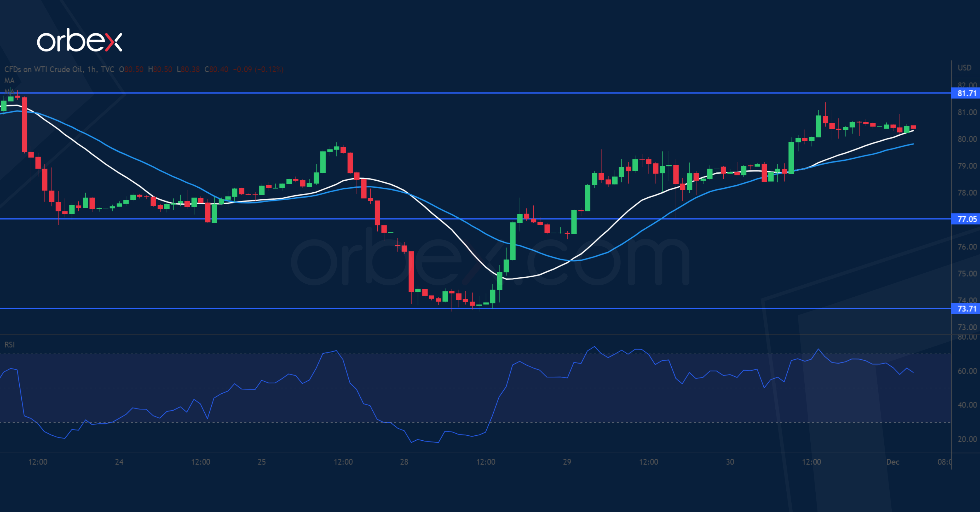The width and height of the screenshot is (980, 512).
Task: Select the first MA indicator label
Action: (9, 81)
